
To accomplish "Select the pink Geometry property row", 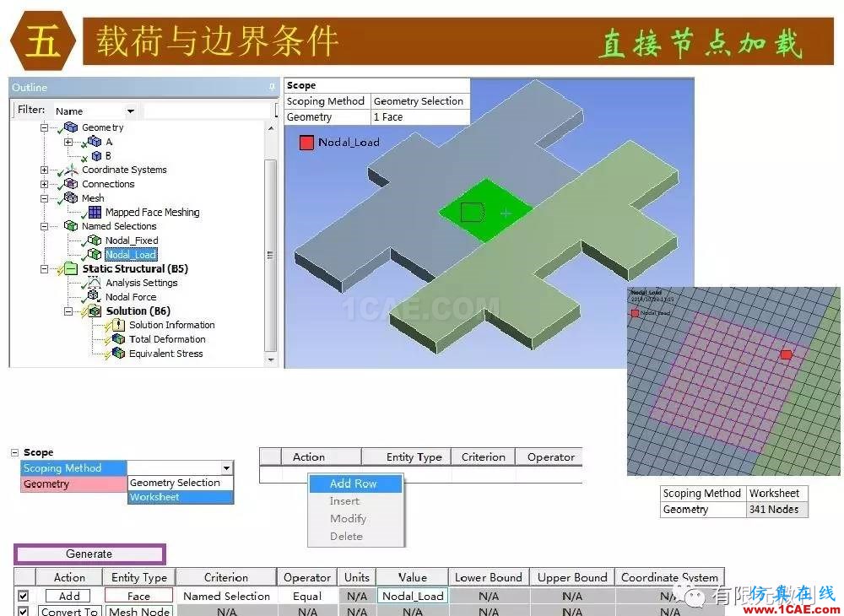I will tap(73, 484).
